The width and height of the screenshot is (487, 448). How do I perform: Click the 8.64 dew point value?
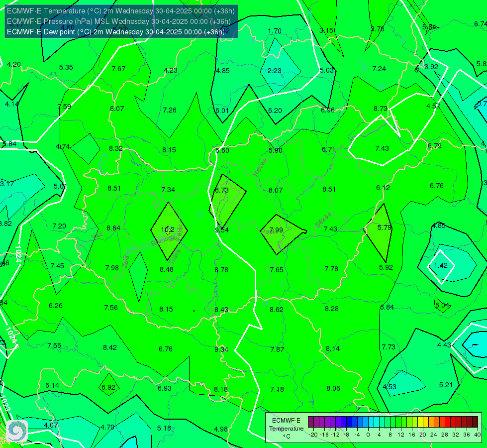(x=113, y=228)
